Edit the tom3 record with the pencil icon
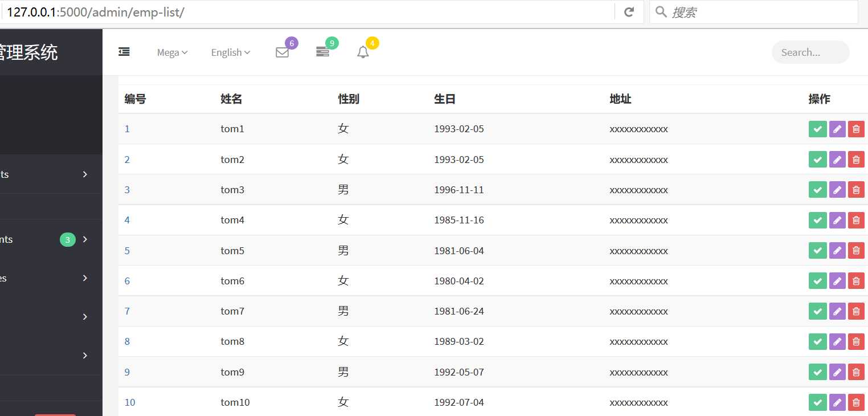The width and height of the screenshot is (868, 416). click(837, 190)
